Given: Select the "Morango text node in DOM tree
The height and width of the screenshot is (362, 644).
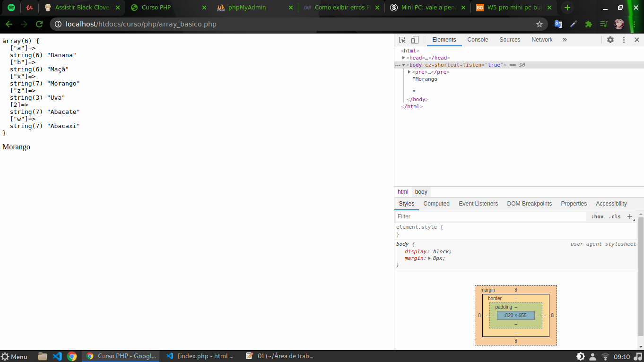Looking at the screenshot, I should pyautogui.click(x=425, y=79).
